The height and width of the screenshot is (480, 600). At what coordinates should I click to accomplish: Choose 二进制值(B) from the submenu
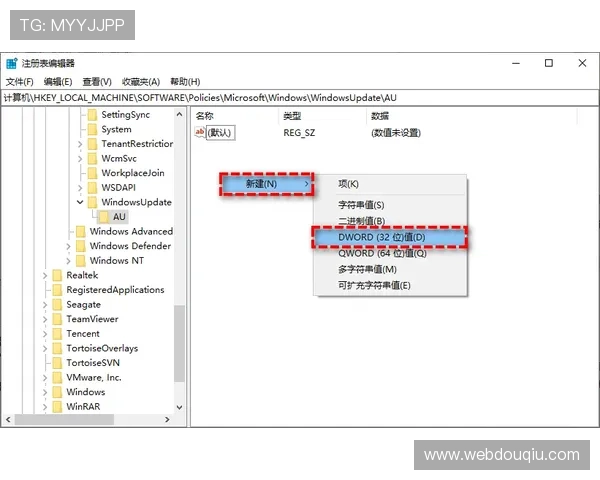pyautogui.click(x=390, y=221)
